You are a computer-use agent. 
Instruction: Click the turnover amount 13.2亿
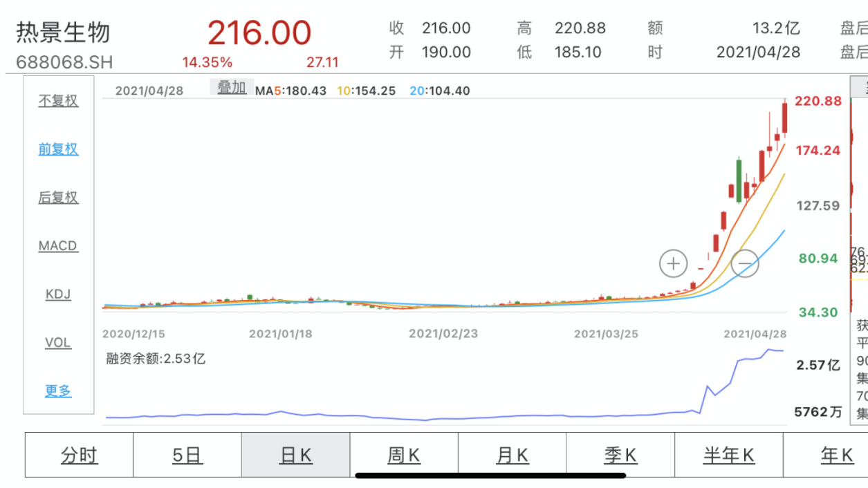(x=776, y=28)
